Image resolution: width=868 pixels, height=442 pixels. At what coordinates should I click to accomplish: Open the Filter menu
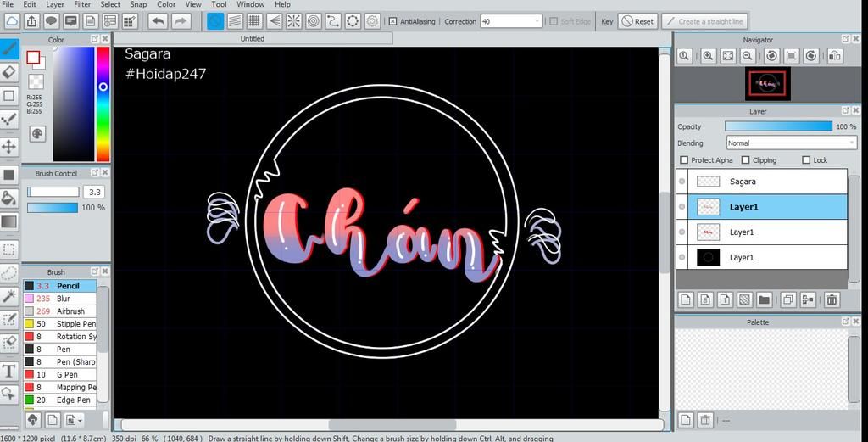[x=82, y=4]
